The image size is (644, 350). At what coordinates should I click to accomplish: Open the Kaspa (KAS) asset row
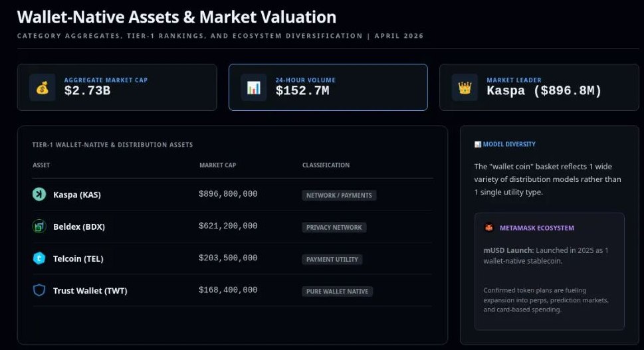pyautogui.click(x=77, y=195)
